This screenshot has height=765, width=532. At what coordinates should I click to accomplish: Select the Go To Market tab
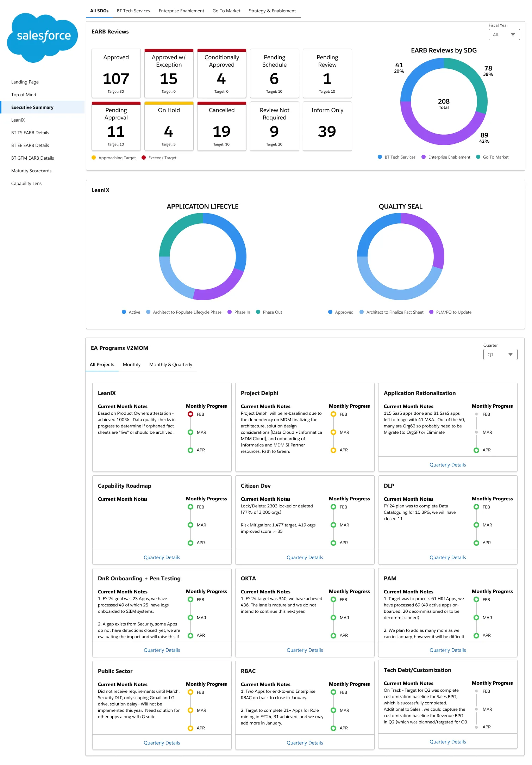point(226,11)
